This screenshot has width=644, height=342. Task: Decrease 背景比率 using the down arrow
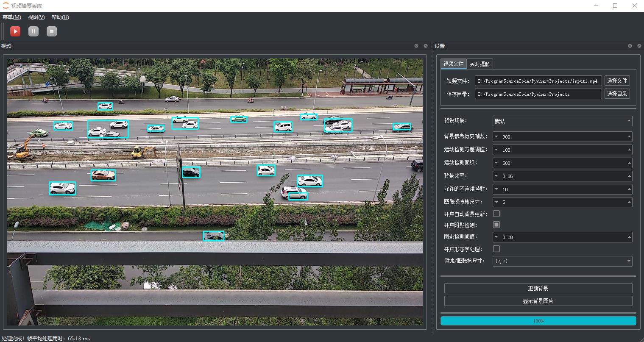pos(496,176)
